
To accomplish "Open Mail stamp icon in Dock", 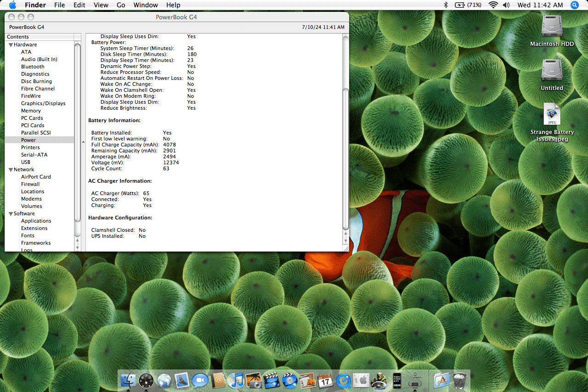I will pyautogui.click(x=182, y=380).
